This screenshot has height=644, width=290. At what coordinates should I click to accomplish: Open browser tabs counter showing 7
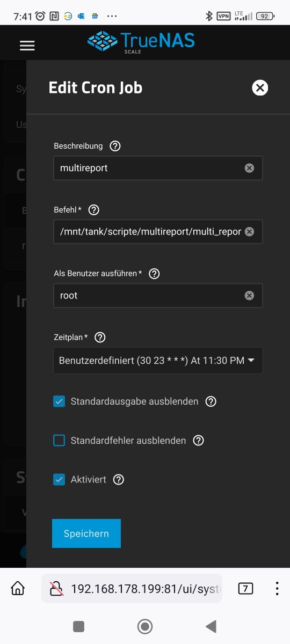coord(245,589)
